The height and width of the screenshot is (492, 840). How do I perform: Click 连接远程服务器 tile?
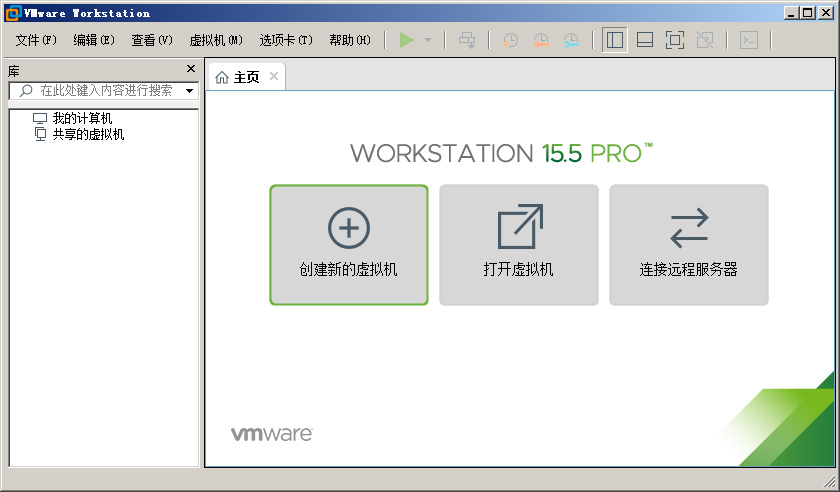pos(688,245)
